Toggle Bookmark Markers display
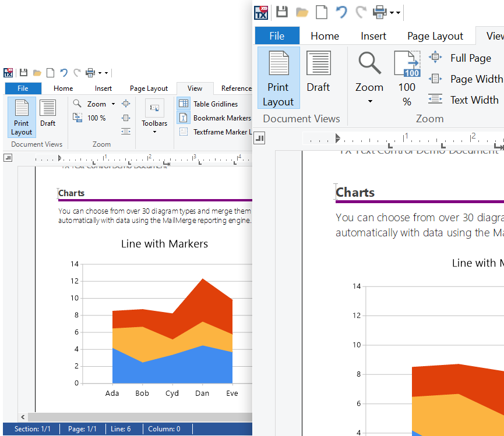The height and width of the screenshot is (436, 504). 215,118
